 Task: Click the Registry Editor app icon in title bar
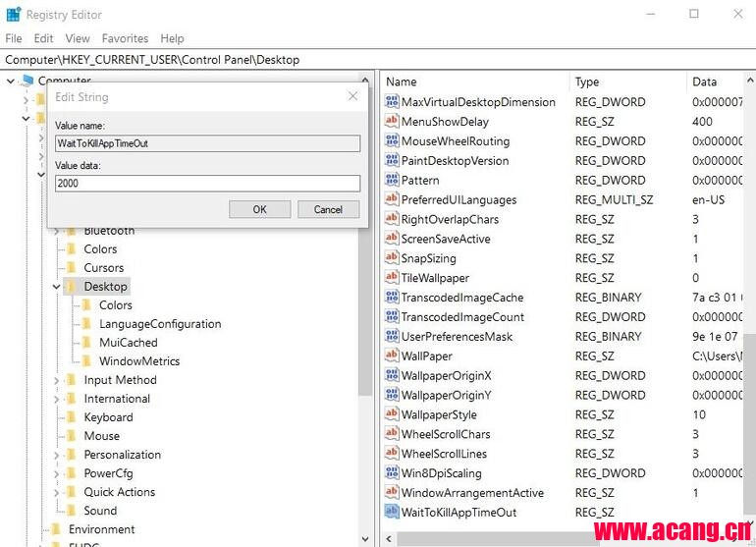point(14,15)
